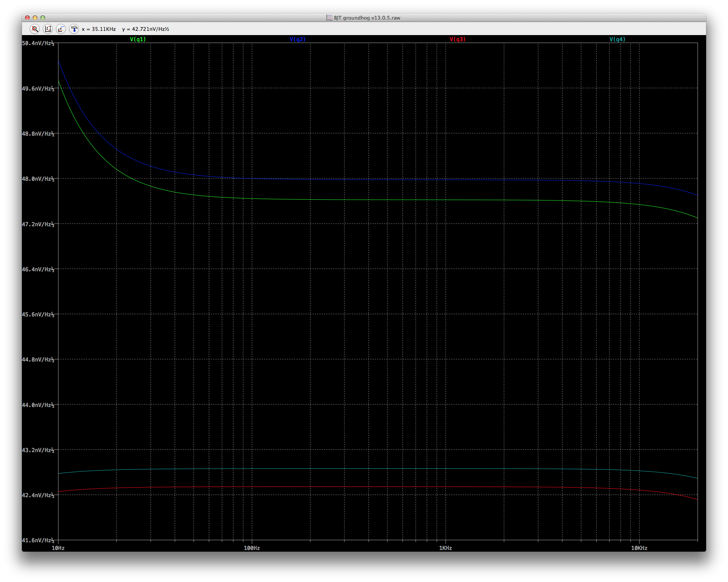
Task: Click the zoom-to-fit magnifier icon
Action: [35, 29]
